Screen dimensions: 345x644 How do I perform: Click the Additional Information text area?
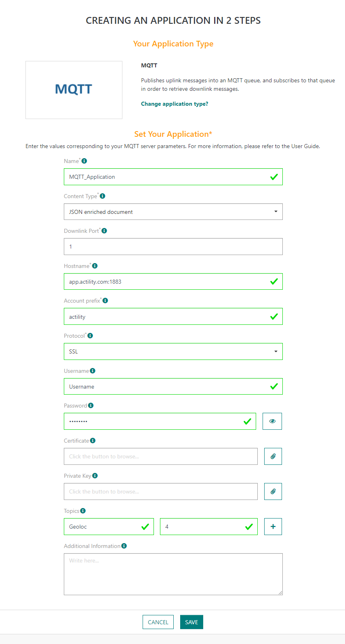tap(173, 574)
